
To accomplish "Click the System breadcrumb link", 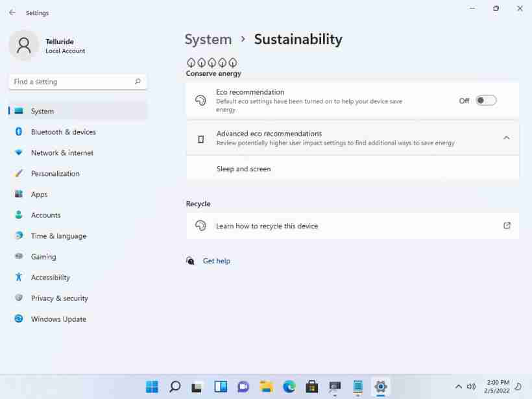I will click(208, 40).
